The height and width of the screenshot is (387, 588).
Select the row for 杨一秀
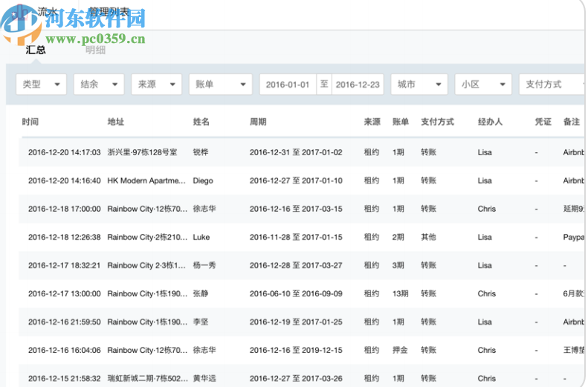pos(204,266)
